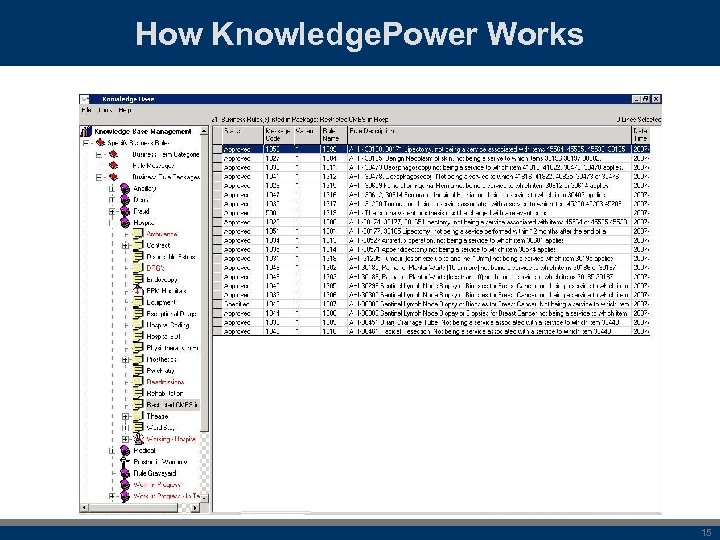Click the Theatre folder icon
Screen dimensions: 720x540
pos(138,416)
